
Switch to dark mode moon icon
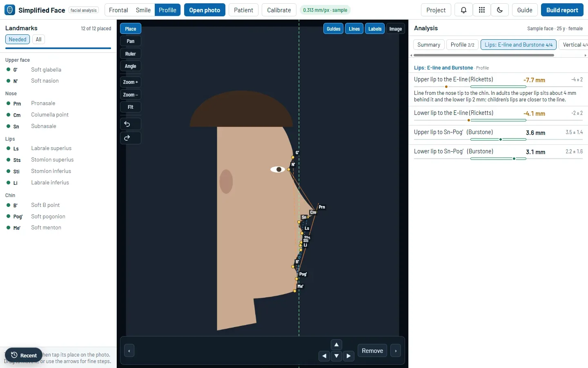(x=499, y=10)
